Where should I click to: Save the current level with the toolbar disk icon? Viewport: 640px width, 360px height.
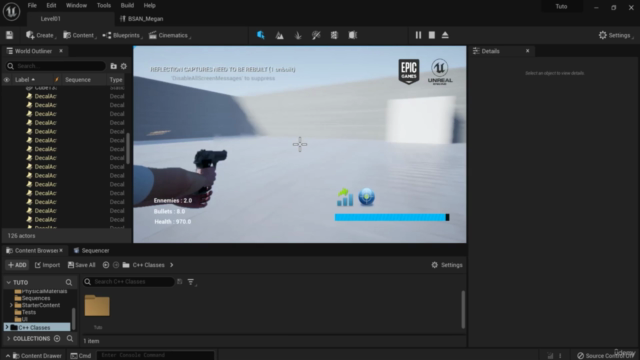[9, 35]
